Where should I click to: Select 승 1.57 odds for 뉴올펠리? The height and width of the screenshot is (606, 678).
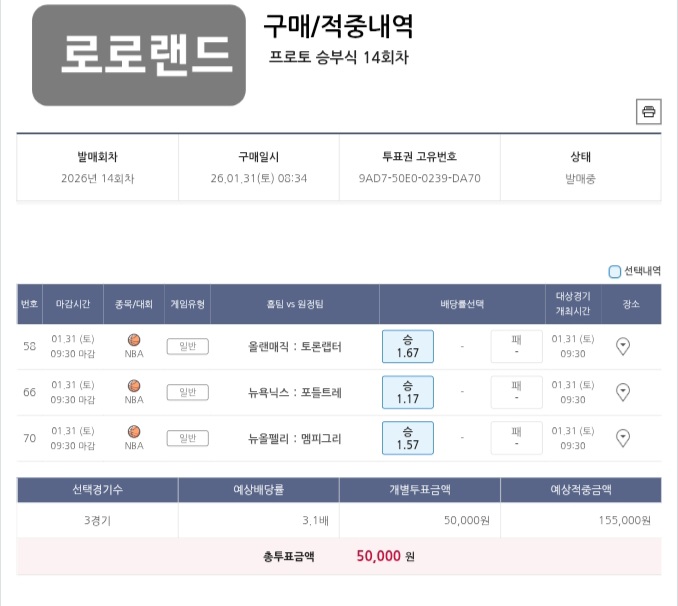click(407, 438)
